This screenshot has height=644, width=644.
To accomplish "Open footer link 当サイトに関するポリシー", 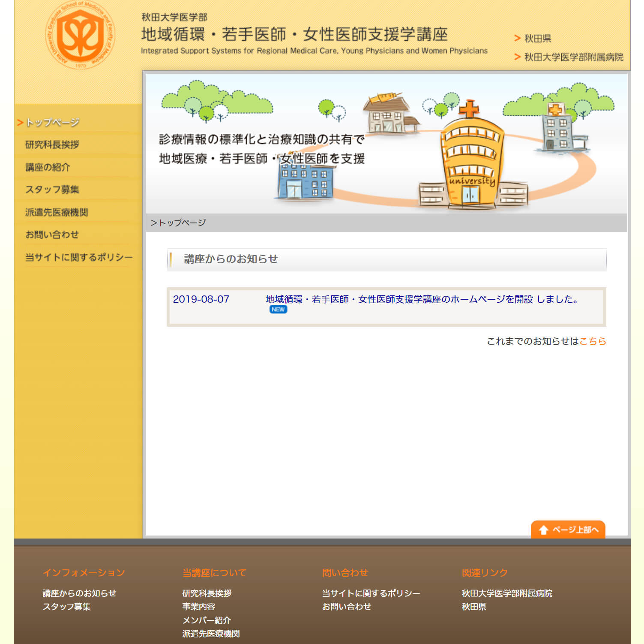I will point(371,593).
